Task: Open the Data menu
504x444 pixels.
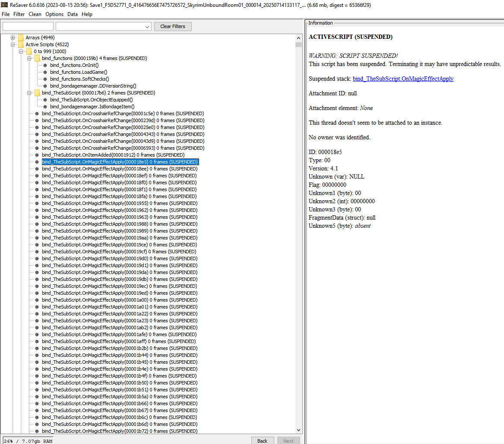Action: (x=72, y=14)
